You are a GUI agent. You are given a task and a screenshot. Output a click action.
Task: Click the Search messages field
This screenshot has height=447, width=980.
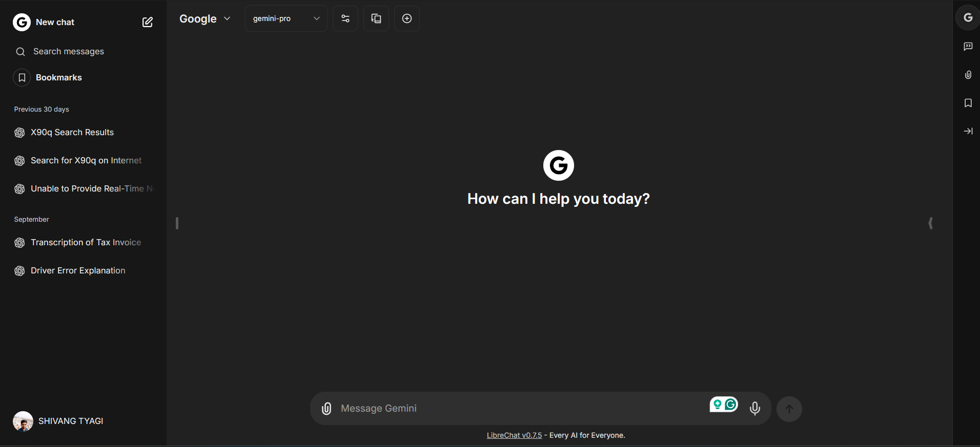[83, 51]
